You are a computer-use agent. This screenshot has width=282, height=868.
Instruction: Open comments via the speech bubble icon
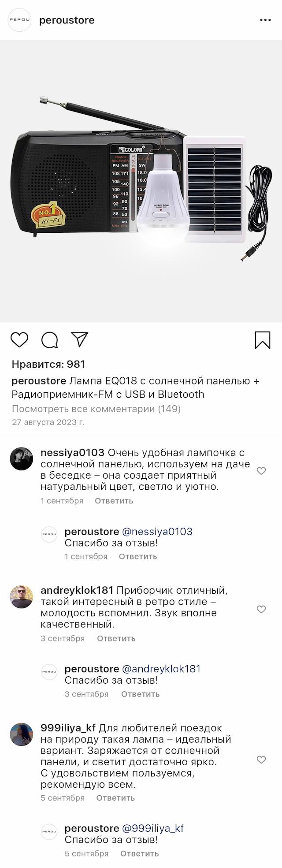coord(50,340)
